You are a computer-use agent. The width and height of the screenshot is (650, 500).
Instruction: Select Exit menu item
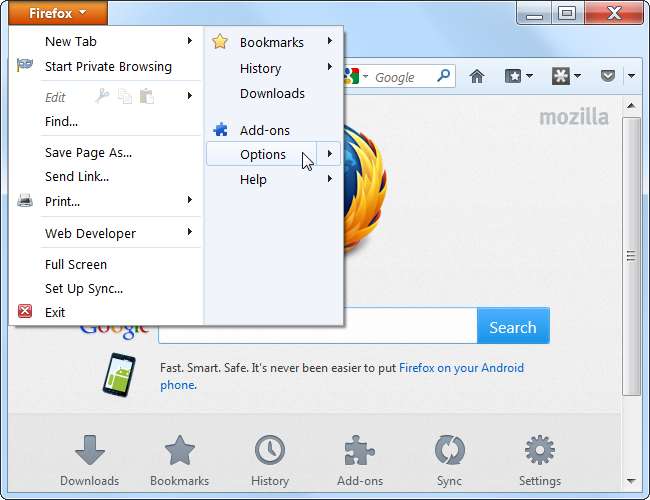click(x=55, y=312)
